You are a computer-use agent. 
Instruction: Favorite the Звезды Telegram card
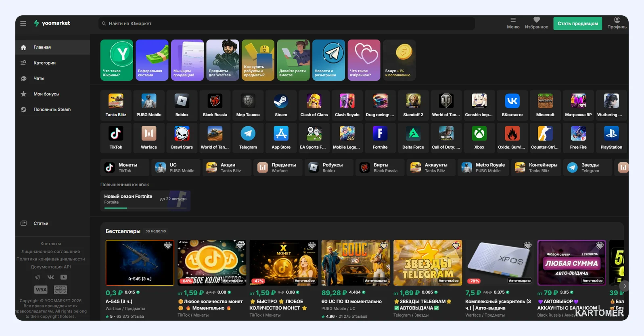click(456, 246)
